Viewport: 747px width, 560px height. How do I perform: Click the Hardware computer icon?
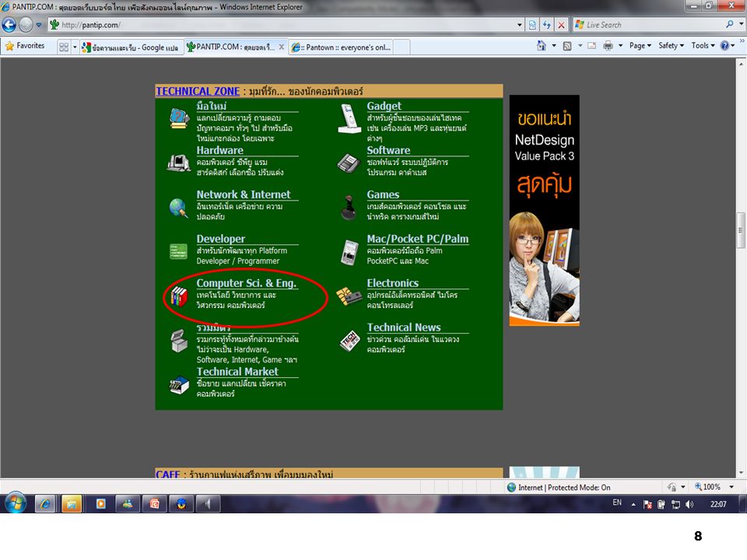[x=179, y=163]
